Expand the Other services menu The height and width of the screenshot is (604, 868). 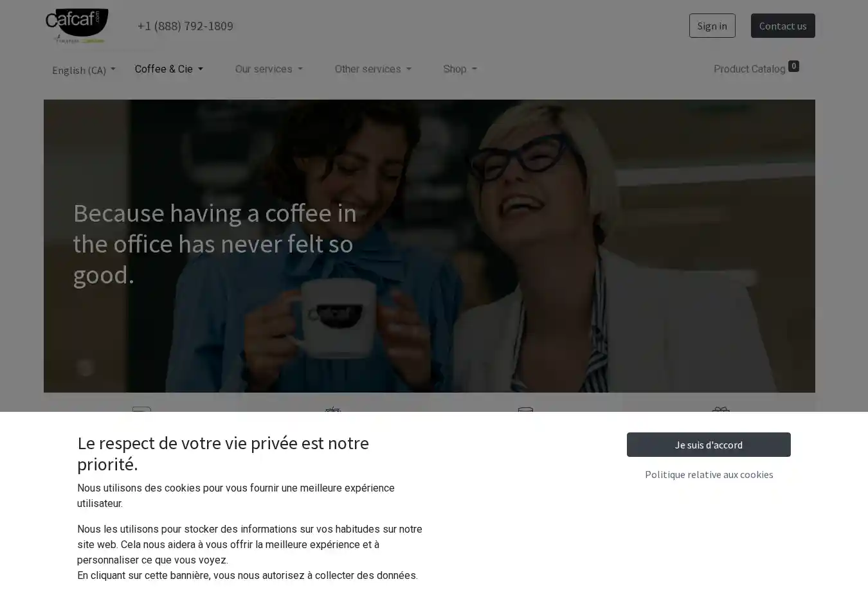tap(373, 69)
